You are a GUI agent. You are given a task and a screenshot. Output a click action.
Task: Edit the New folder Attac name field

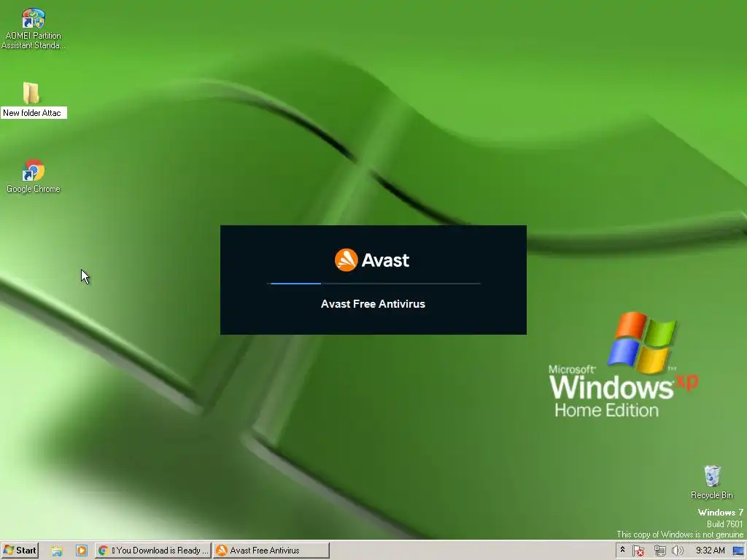pyautogui.click(x=34, y=113)
